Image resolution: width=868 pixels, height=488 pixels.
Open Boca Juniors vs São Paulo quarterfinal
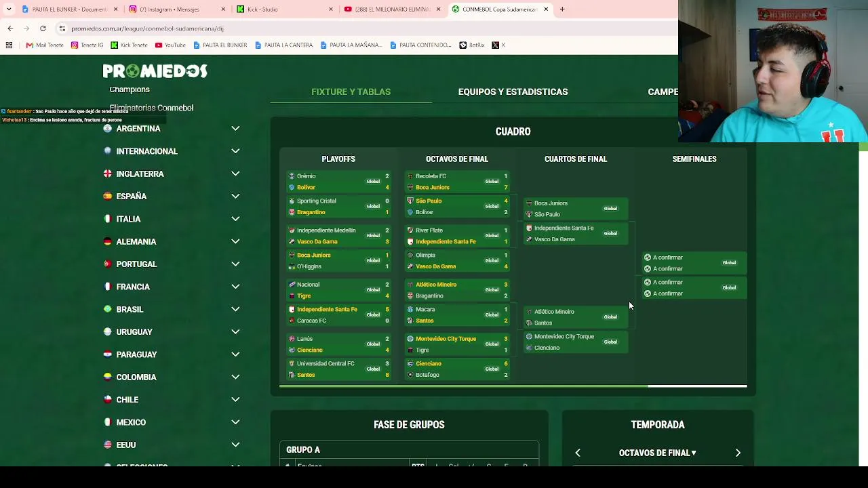576,209
